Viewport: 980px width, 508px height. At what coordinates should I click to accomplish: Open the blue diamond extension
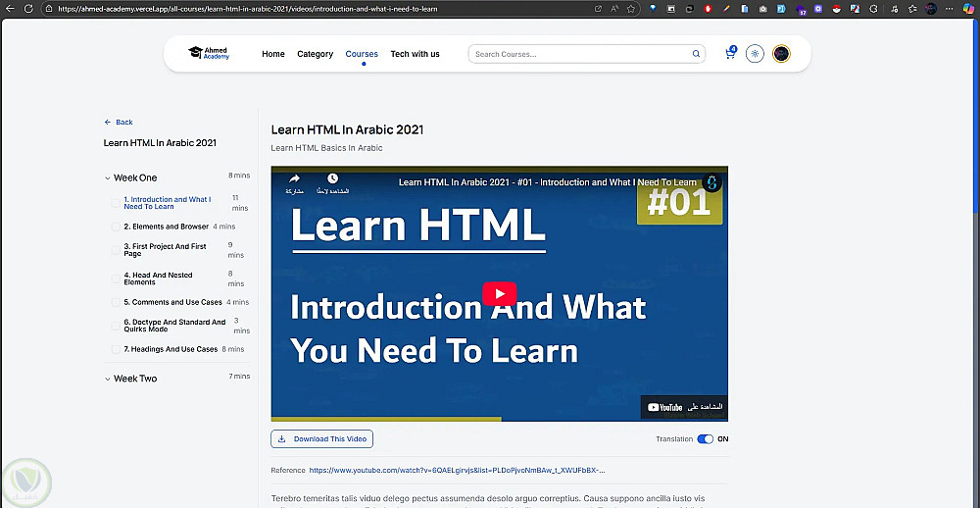pyautogui.click(x=653, y=9)
